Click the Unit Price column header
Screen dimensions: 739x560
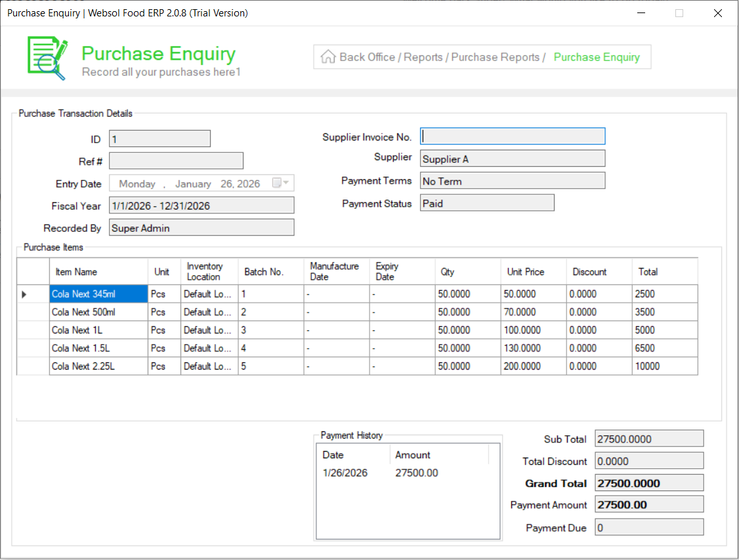[x=534, y=272]
